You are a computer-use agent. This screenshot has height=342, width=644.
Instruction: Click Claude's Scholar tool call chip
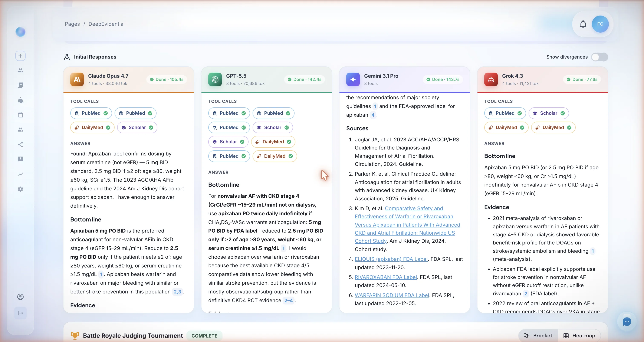coord(137,127)
